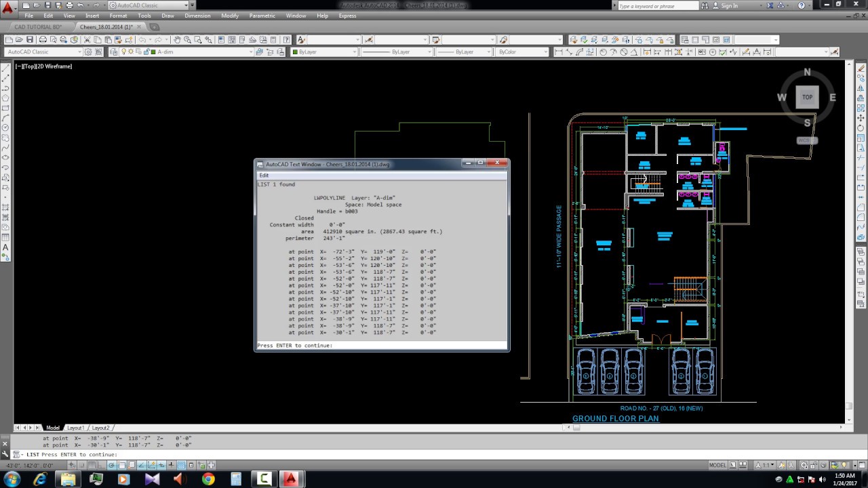Click the Save icon in standard toolbar
The width and height of the screenshot is (868, 488).
[29, 39]
